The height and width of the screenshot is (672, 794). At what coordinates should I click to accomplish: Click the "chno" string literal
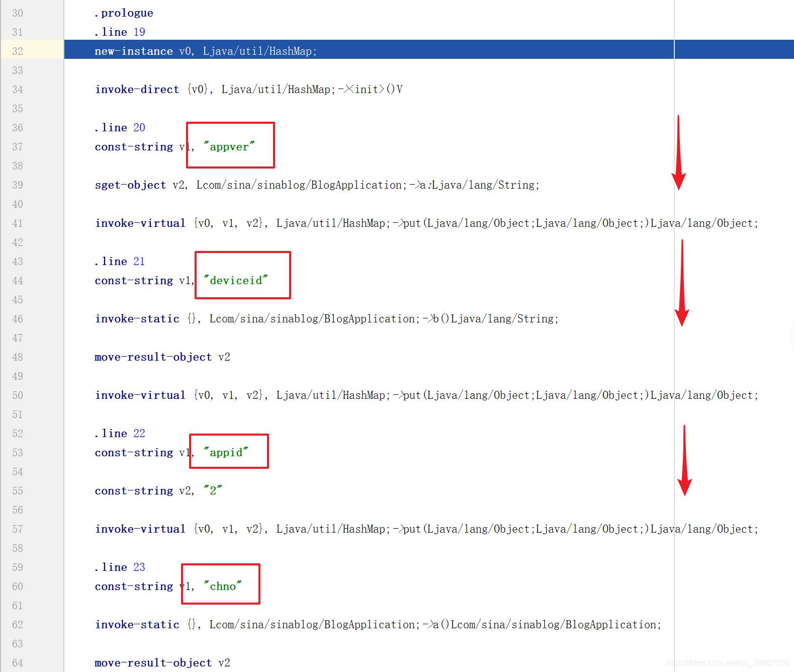pos(223,586)
